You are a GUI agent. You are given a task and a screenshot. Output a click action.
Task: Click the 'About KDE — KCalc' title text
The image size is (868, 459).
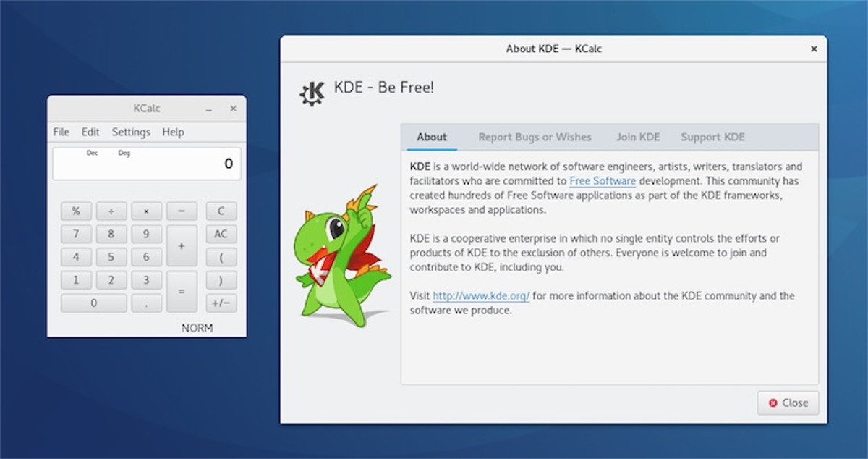coord(554,49)
